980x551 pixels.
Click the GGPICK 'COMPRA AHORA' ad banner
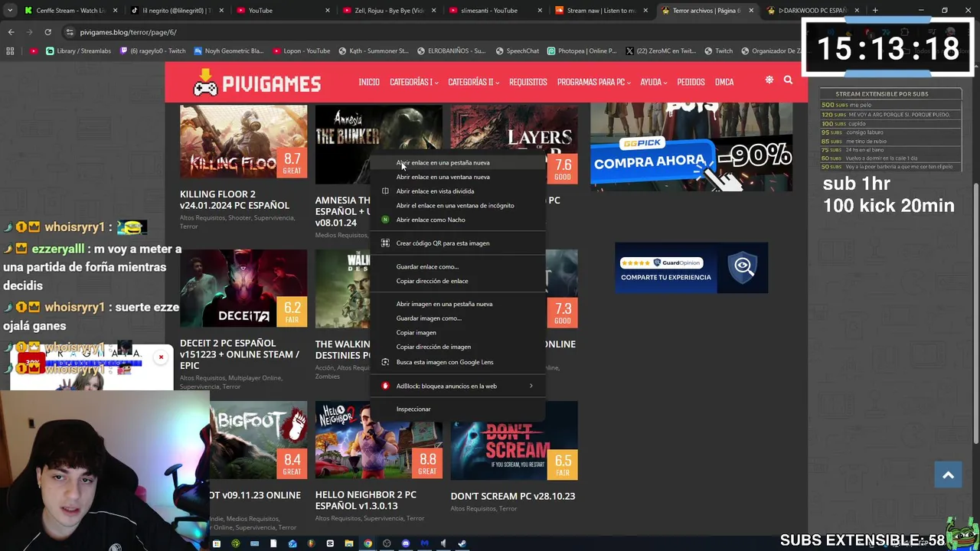[691, 148]
